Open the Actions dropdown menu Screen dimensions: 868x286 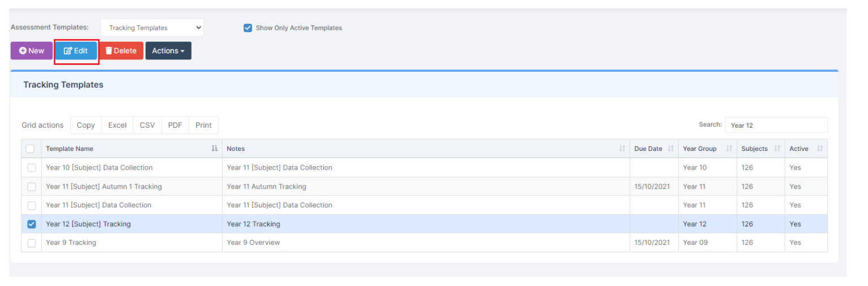[x=168, y=51]
